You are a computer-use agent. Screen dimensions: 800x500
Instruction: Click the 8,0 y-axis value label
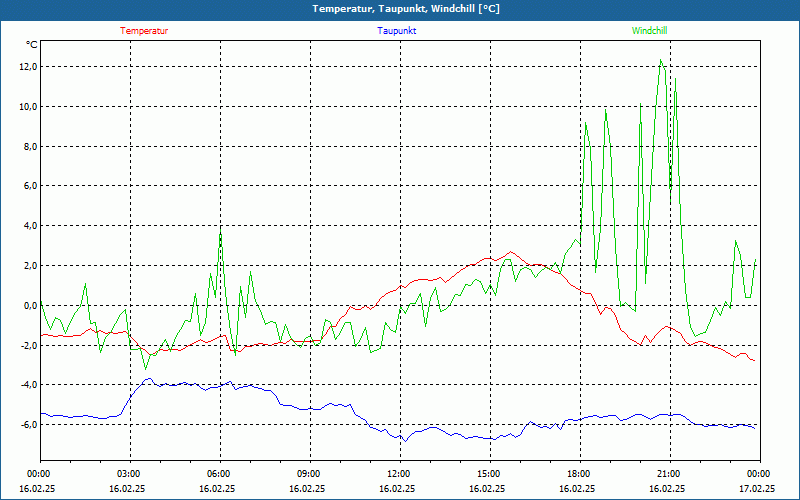(30, 147)
